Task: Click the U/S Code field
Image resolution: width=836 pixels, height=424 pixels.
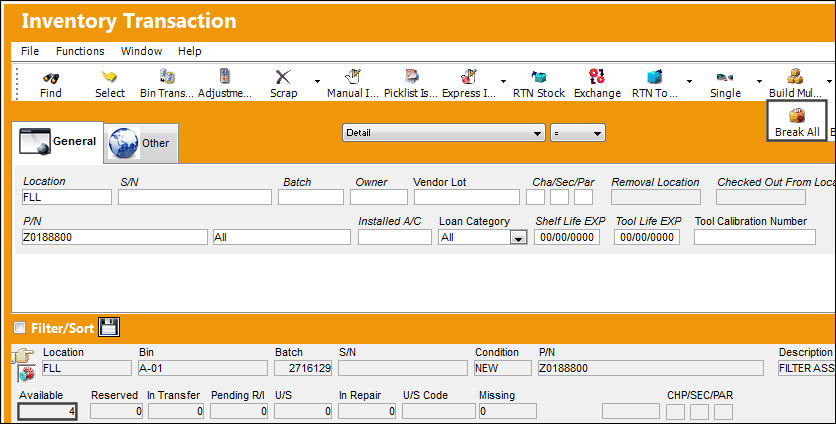Action: coord(439,411)
